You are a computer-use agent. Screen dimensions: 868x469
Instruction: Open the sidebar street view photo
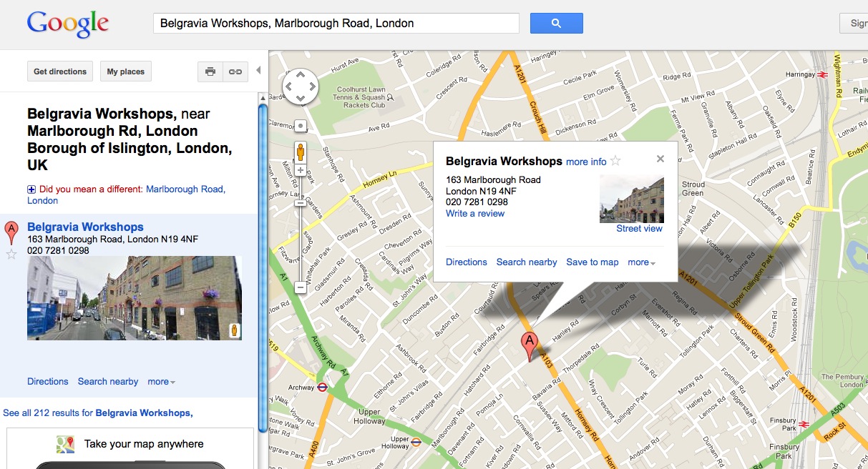[x=135, y=298]
